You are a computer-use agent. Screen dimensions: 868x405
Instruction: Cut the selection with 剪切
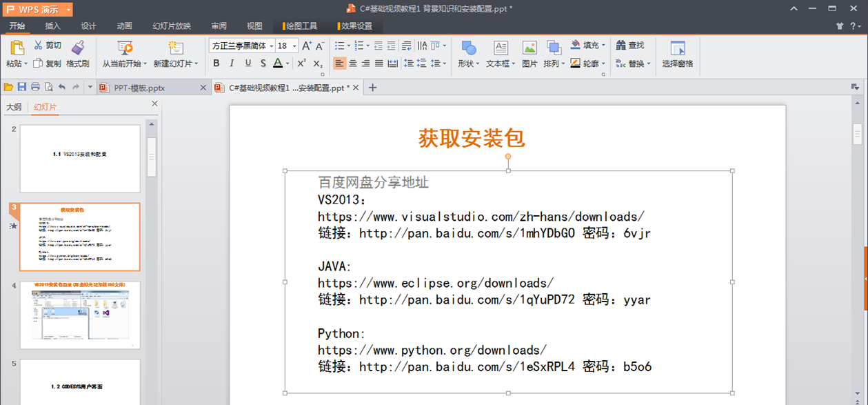(48, 46)
